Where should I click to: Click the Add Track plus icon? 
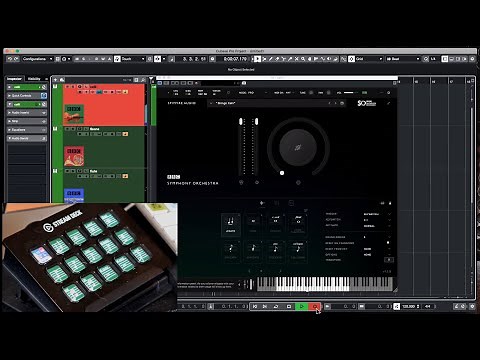(x=55, y=80)
